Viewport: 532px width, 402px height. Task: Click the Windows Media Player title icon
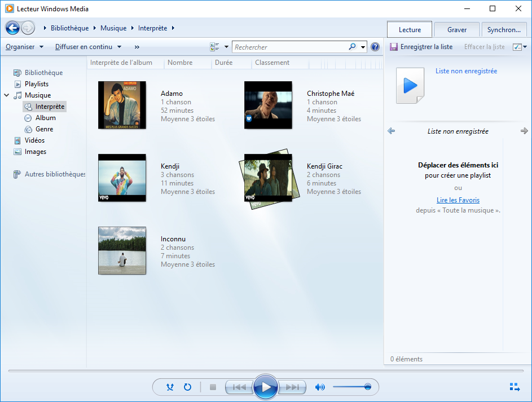click(x=10, y=8)
